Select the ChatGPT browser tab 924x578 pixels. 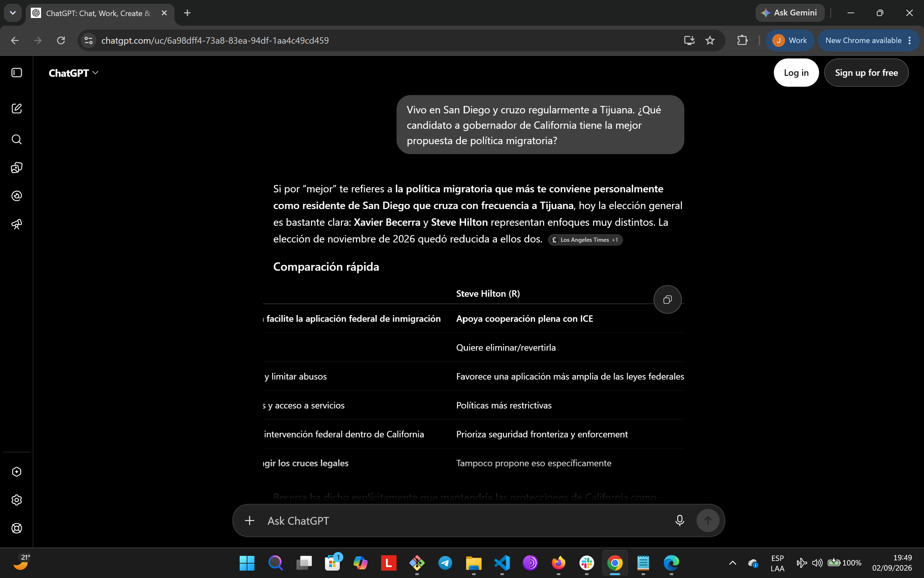pos(100,13)
